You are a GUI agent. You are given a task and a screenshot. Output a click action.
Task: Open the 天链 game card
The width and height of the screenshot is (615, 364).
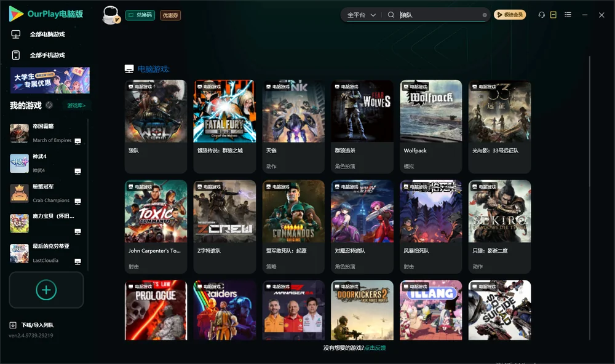293,126
